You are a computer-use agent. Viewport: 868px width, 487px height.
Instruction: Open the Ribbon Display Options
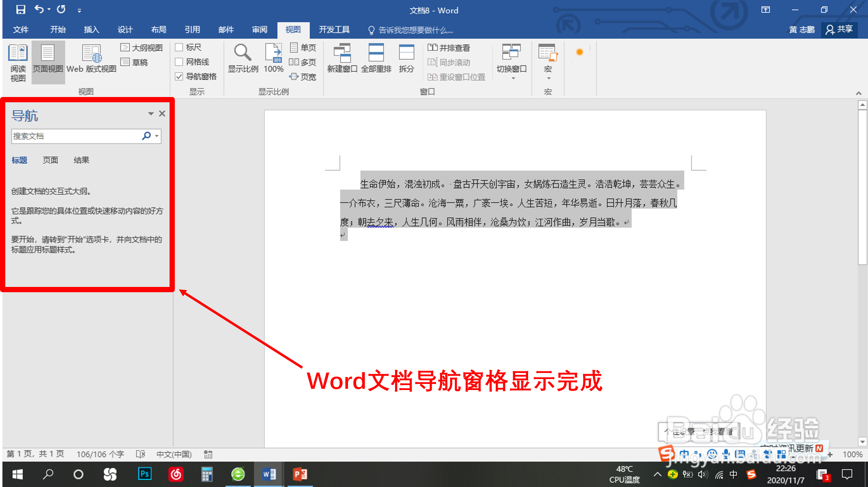[x=765, y=10]
